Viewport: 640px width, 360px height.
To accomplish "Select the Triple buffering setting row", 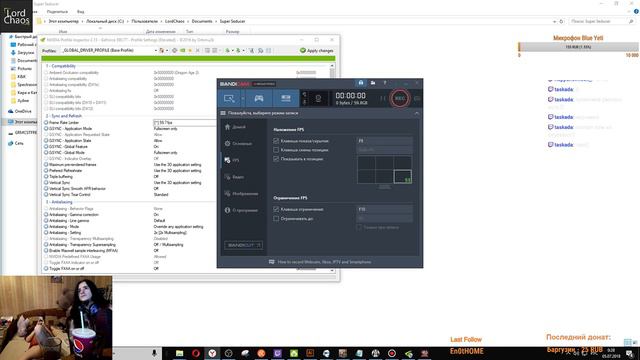I will point(129,177).
